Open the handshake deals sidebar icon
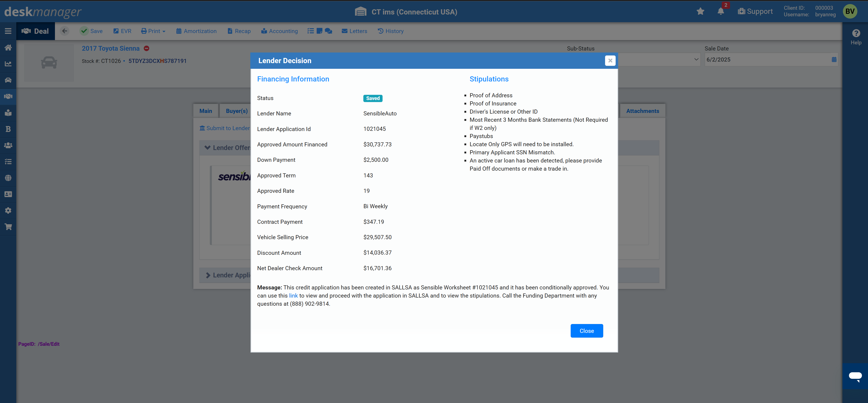Viewport: 868px width, 403px height. click(8, 96)
